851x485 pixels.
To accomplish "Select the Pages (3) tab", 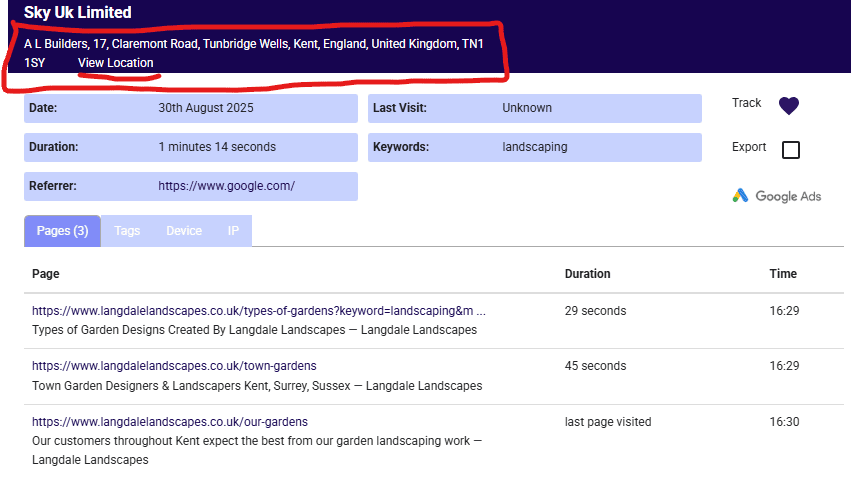I will coord(62,231).
